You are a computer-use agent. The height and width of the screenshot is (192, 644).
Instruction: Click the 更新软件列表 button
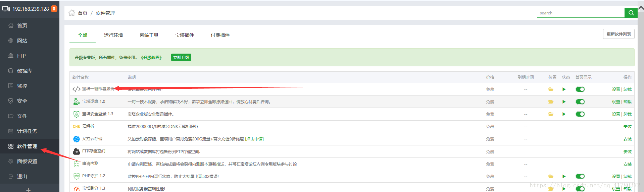tap(618, 34)
